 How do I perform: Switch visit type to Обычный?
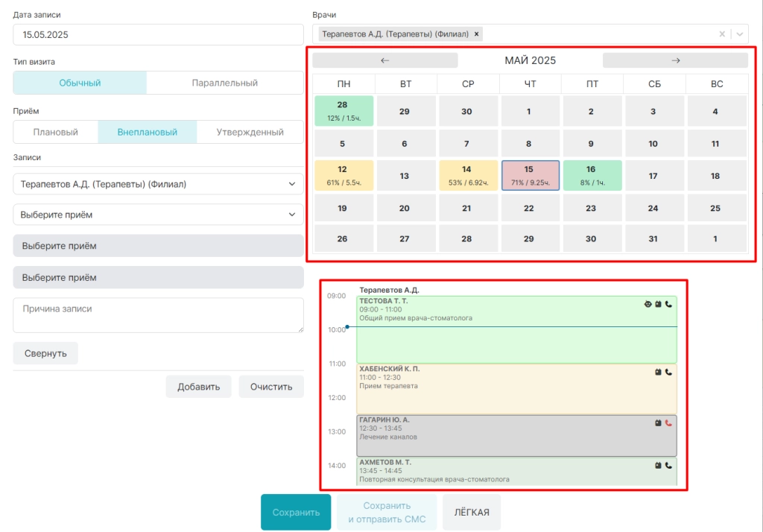coord(80,83)
